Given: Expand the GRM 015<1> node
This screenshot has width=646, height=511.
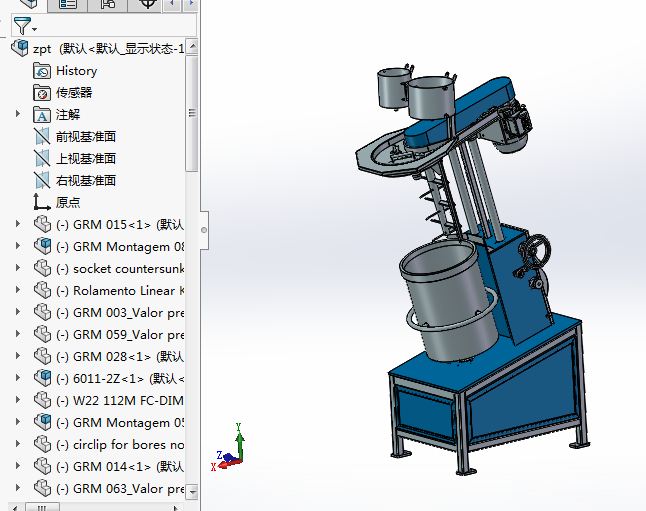Looking at the screenshot, I should coord(18,224).
